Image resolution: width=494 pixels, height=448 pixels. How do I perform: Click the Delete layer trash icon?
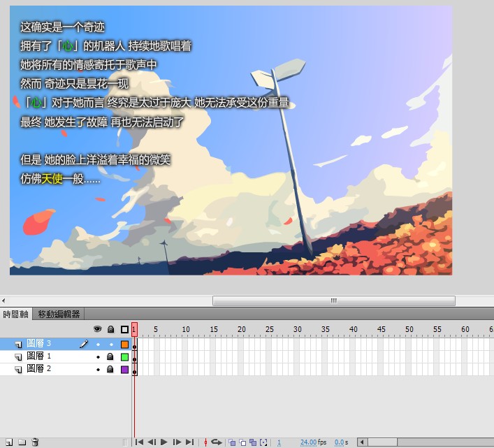(x=35, y=442)
